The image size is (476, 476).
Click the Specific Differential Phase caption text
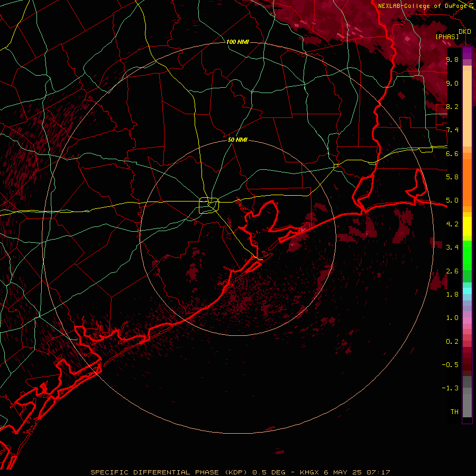click(x=240, y=472)
